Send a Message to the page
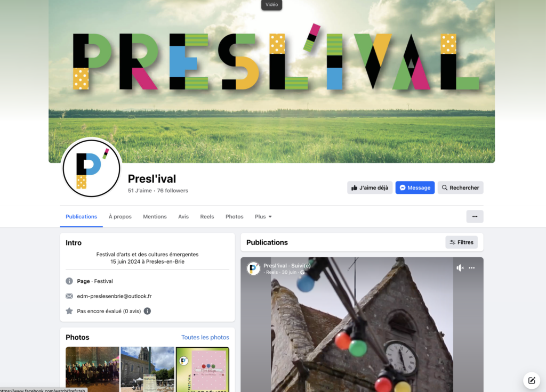The height and width of the screenshot is (392, 546). 415,187
